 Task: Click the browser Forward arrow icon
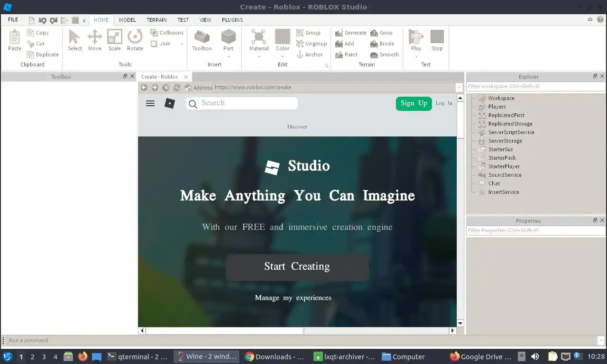tap(155, 87)
